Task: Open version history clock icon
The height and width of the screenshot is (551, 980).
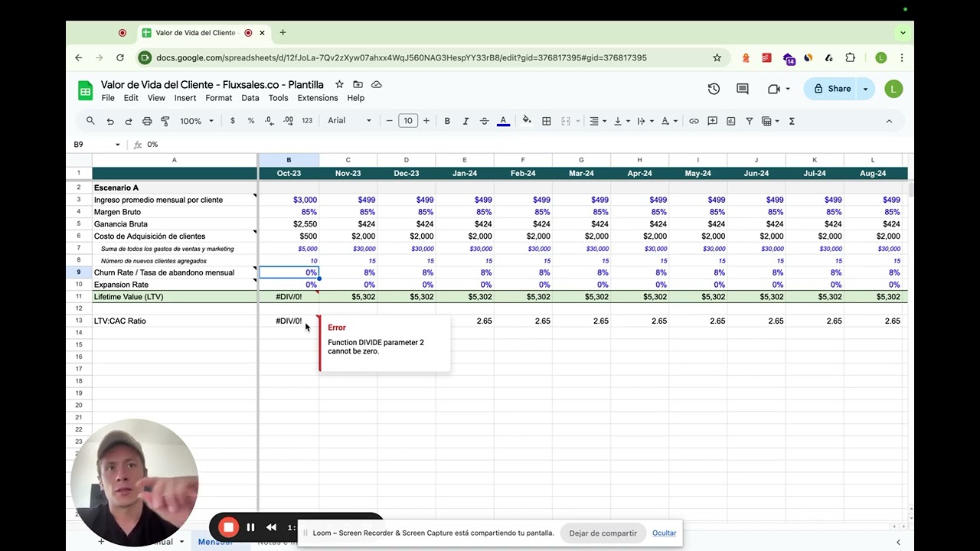Action: pyautogui.click(x=714, y=89)
